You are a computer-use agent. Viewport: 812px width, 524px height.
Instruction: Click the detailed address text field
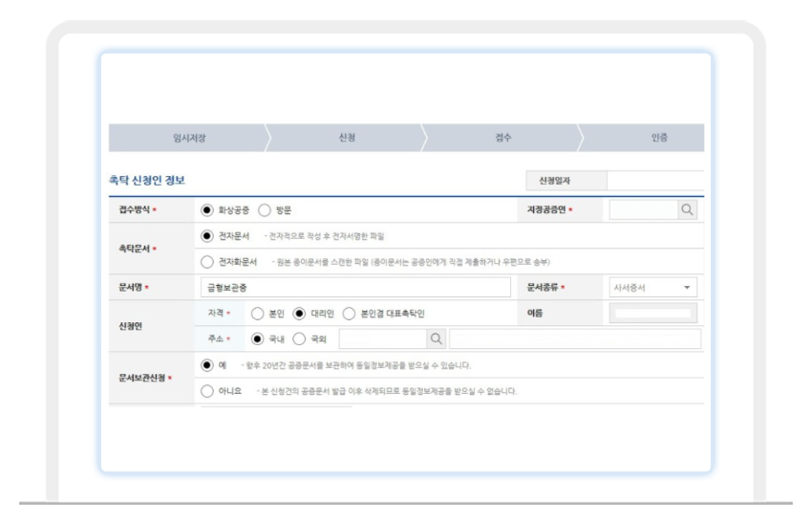574,338
